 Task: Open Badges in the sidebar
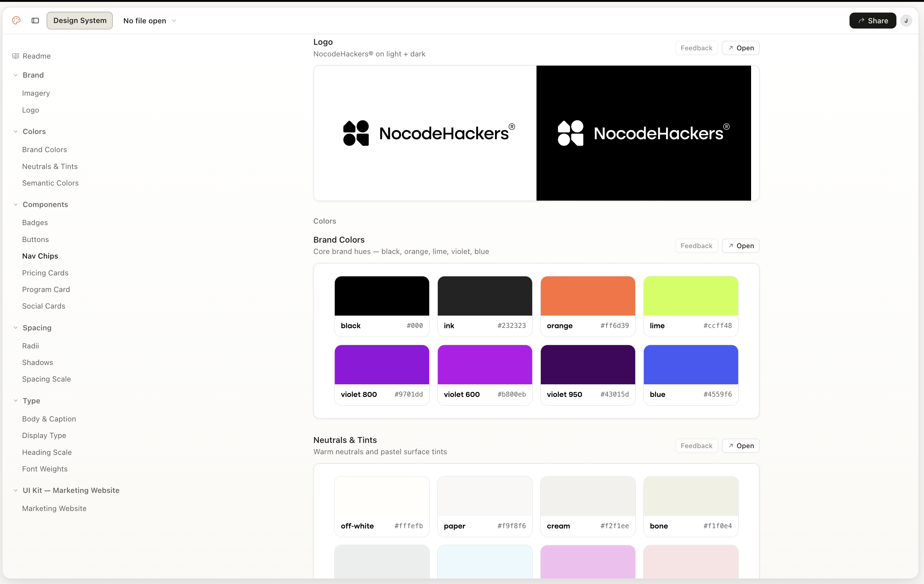pos(35,223)
